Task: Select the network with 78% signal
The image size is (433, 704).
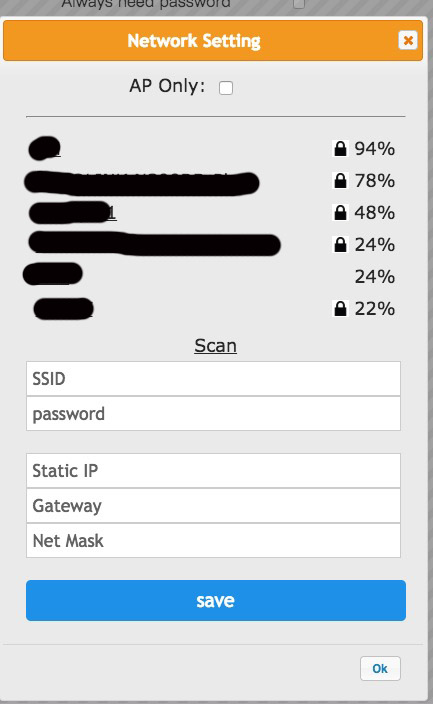Action: (x=142, y=183)
